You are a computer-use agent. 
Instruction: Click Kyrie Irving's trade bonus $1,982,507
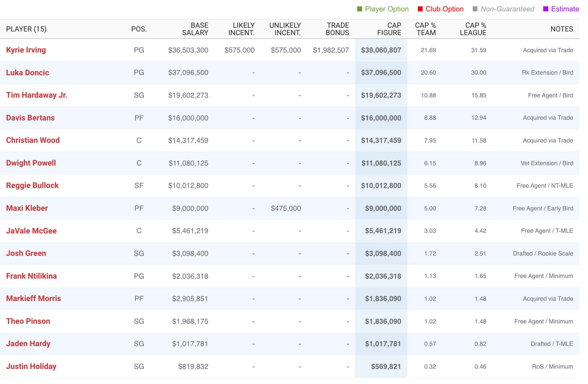coord(331,50)
